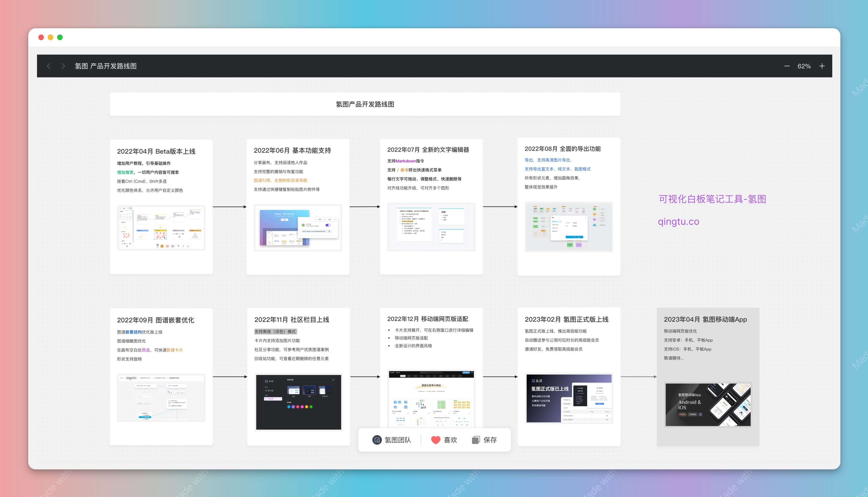Click the 喜欢 heart button

click(444, 440)
